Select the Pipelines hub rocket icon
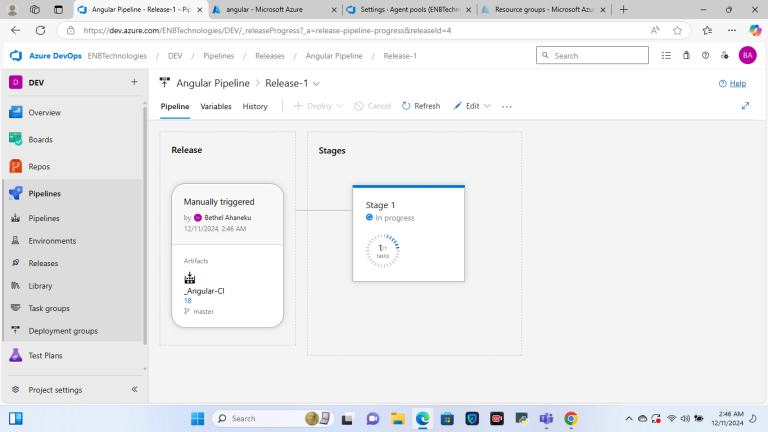 coord(16,193)
